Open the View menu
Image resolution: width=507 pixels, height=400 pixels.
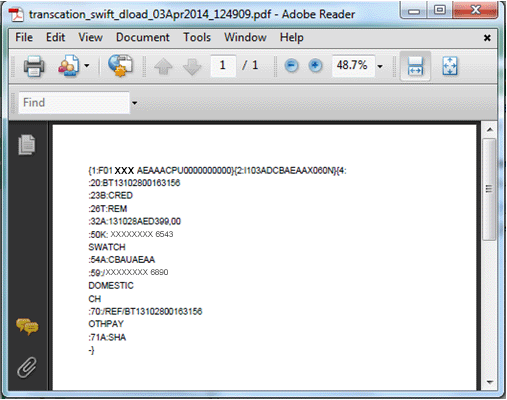pyautogui.click(x=90, y=37)
